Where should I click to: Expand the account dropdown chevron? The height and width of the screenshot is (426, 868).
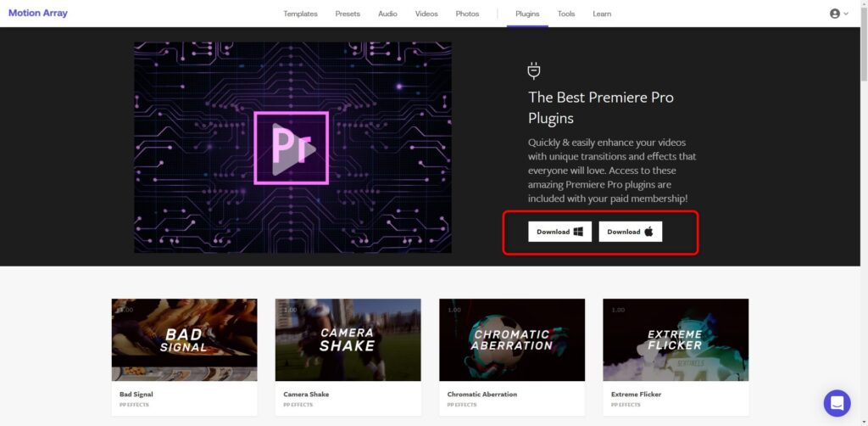(846, 14)
